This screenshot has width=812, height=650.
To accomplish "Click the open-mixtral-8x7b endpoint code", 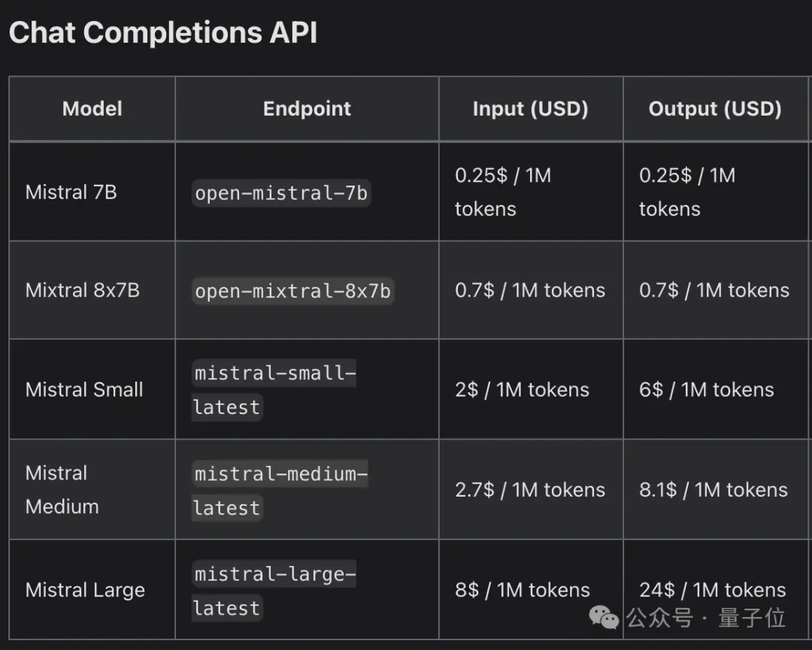I will click(293, 291).
